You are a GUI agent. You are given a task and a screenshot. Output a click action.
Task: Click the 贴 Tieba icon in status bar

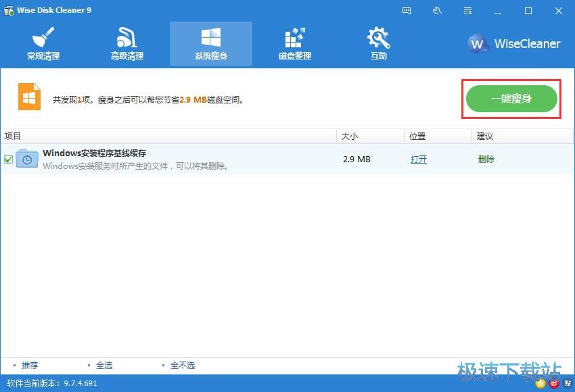(568, 384)
